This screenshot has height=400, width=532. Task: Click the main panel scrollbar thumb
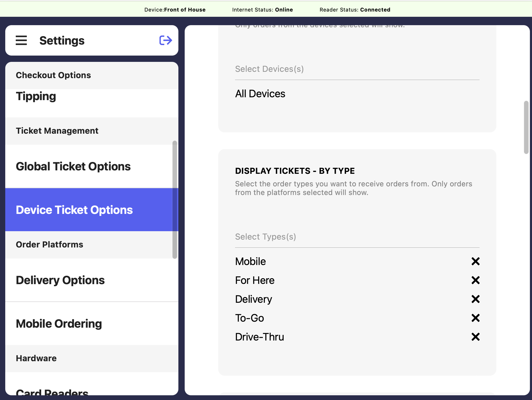(x=526, y=127)
